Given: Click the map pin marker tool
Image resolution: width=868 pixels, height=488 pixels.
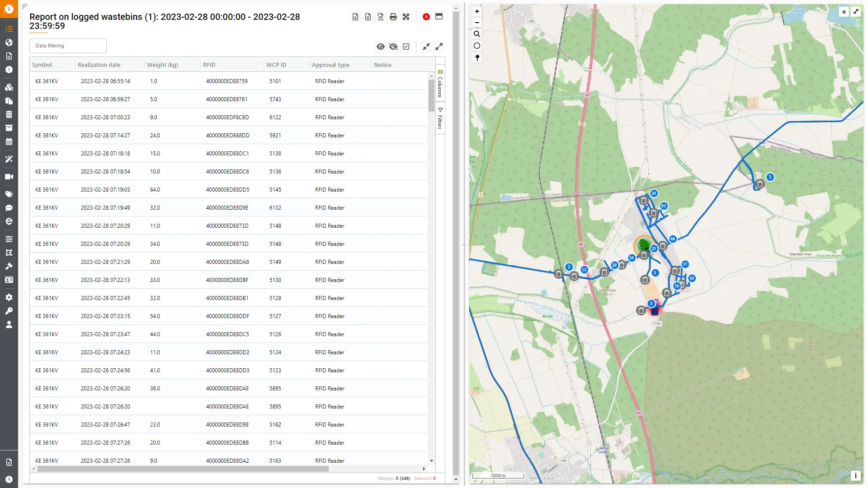Looking at the screenshot, I should 477,57.
